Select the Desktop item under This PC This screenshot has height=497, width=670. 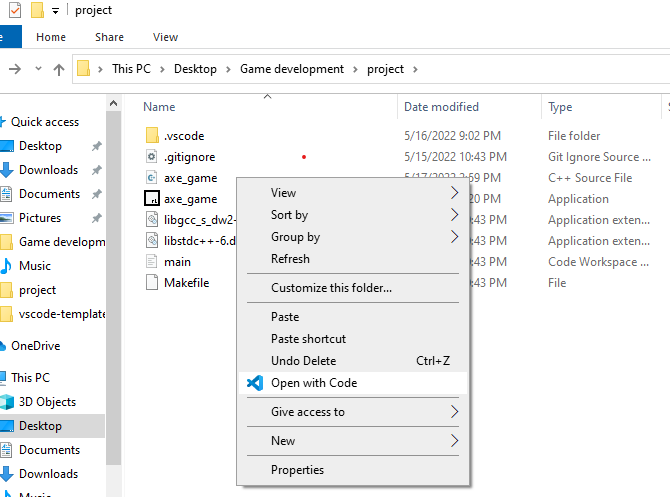(x=40, y=426)
